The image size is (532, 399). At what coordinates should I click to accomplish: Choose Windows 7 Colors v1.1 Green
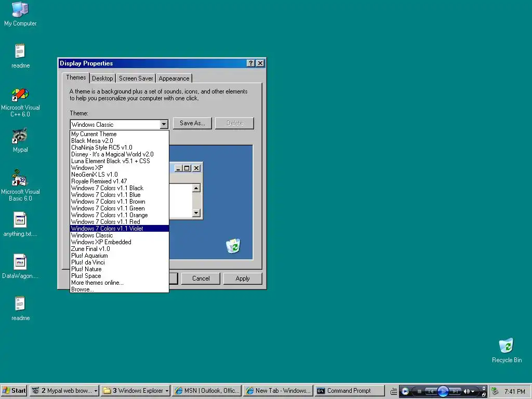tap(119, 209)
